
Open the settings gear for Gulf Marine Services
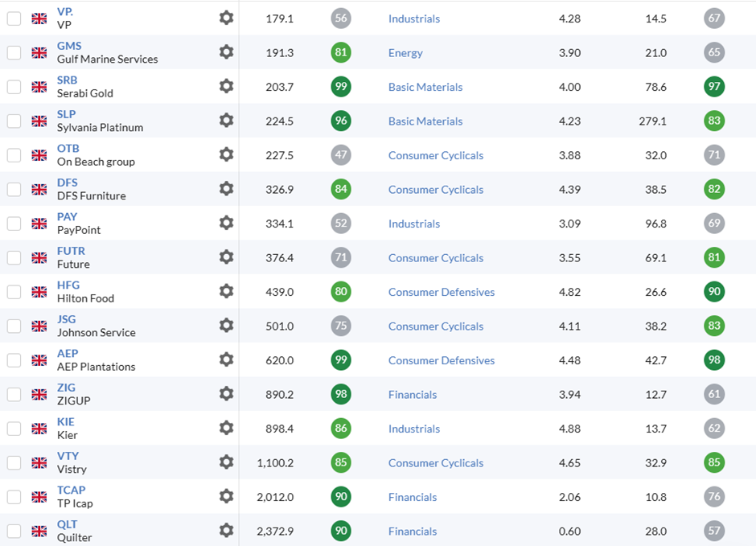pyautogui.click(x=226, y=52)
